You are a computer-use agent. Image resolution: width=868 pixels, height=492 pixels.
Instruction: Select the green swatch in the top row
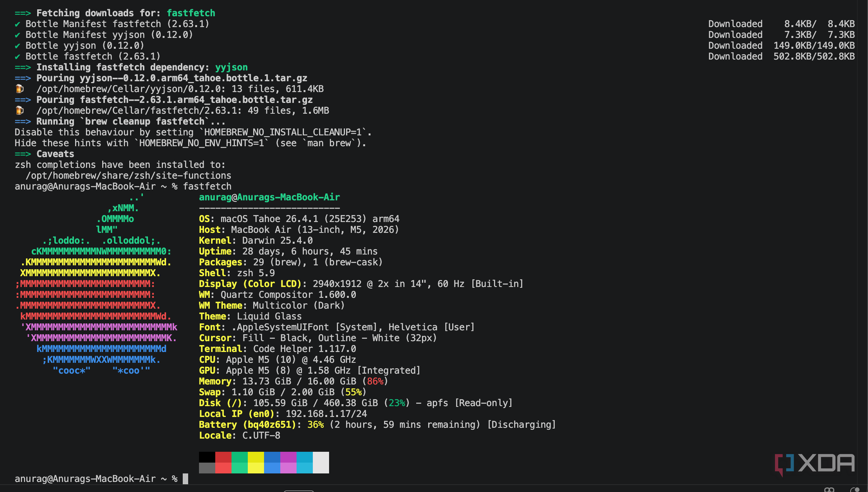[240, 457]
